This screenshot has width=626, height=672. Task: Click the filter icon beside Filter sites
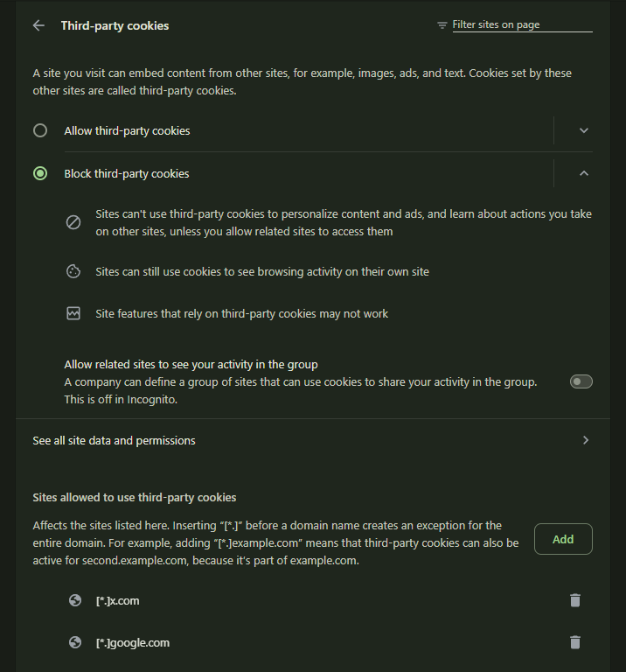tap(442, 25)
